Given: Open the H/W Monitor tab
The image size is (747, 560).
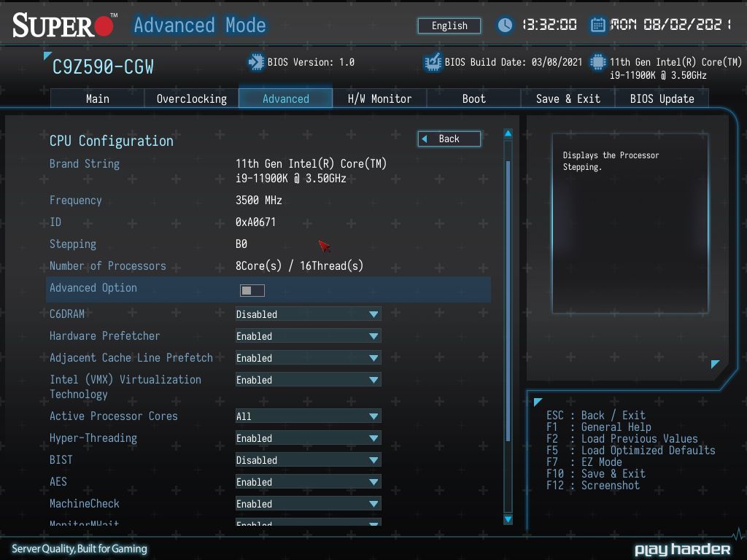Looking at the screenshot, I should point(379,98).
